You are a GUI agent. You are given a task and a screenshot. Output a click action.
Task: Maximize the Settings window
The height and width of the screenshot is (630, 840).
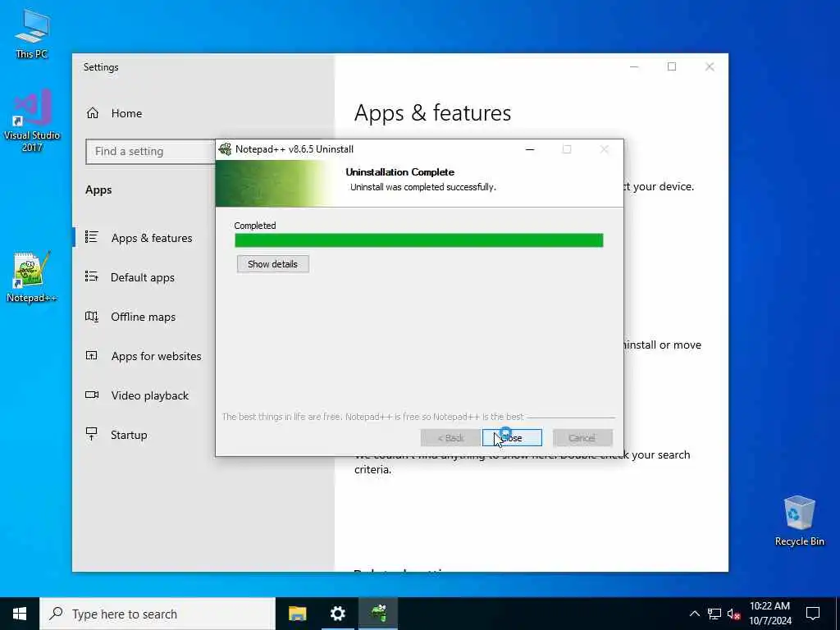672,67
